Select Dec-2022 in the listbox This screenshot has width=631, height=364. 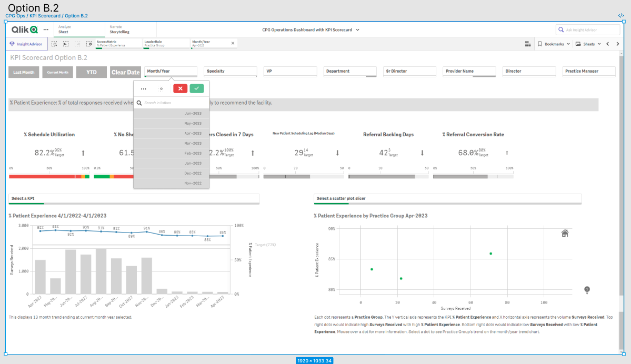(171, 174)
